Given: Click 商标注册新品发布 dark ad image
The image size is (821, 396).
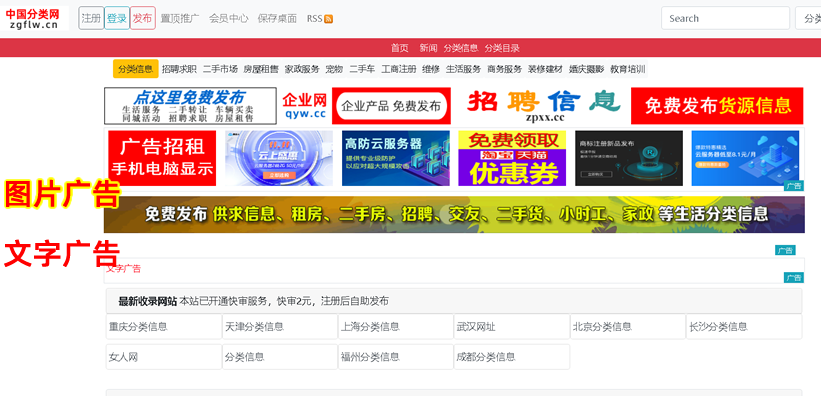Looking at the screenshot, I should coord(629,158).
